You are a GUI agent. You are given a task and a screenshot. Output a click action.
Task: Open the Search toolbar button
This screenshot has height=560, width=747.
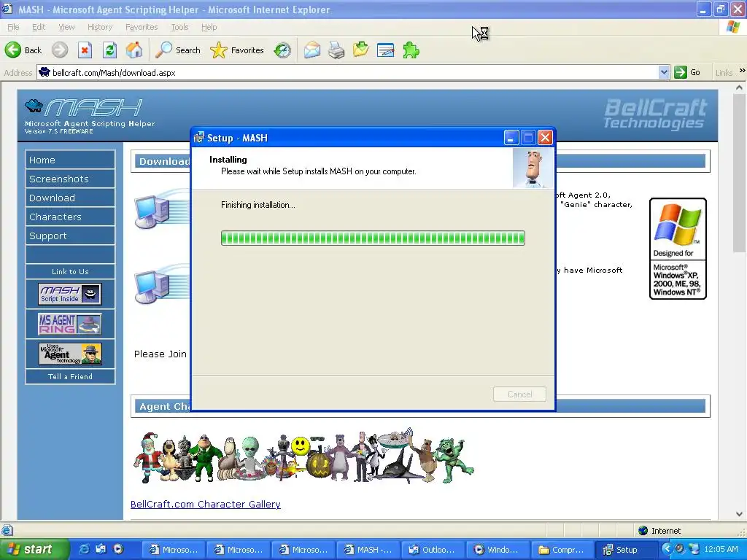point(178,50)
